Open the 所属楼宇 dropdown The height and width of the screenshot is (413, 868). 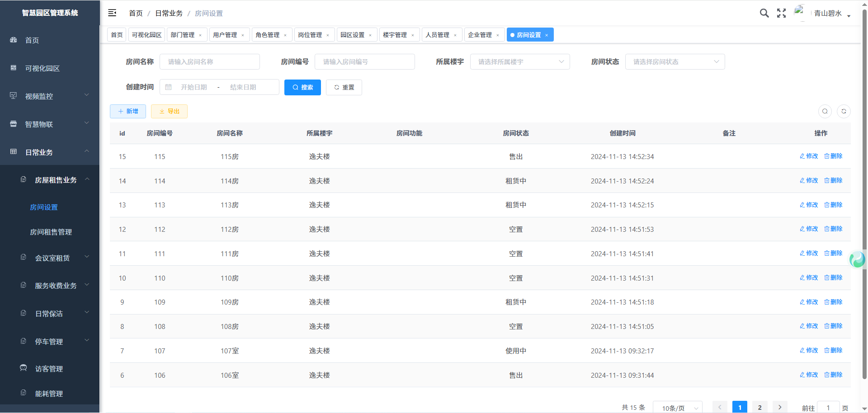click(x=520, y=62)
